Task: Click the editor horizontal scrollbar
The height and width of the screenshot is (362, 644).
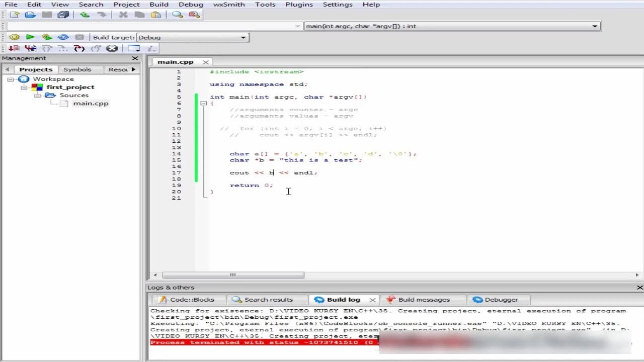Action: click(x=233, y=275)
